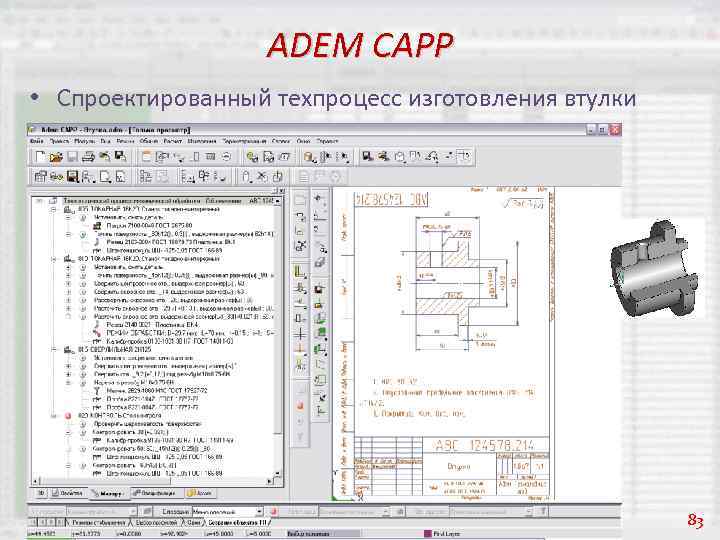Image resolution: width=720 pixels, height=540 pixels.
Task: Click the tree panel vertical scrollbar
Action: pos(278,340)
